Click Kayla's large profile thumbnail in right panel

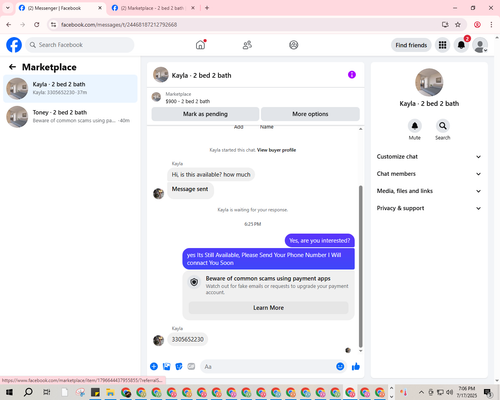coord(429,82)
